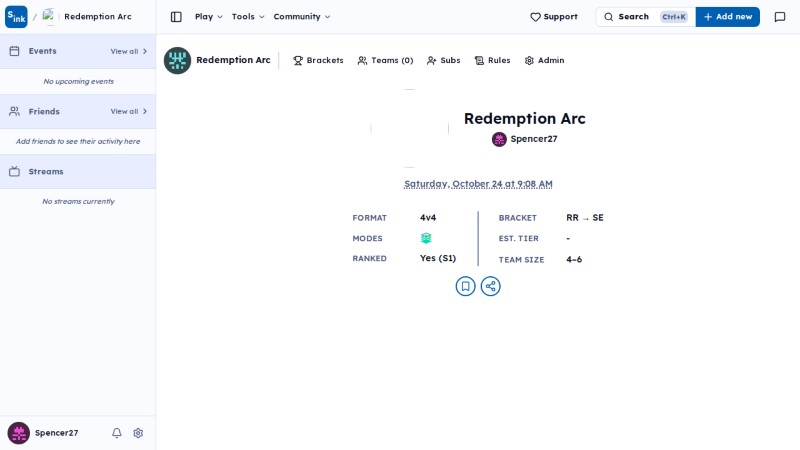Open the Streams section heading
800x450 pixels.
(x=46, y=171)
